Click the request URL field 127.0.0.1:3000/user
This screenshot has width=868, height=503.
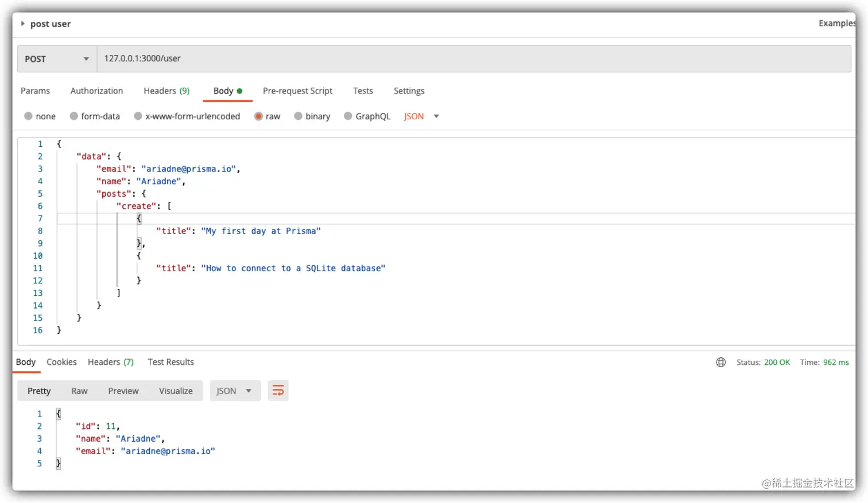[474, 59]
